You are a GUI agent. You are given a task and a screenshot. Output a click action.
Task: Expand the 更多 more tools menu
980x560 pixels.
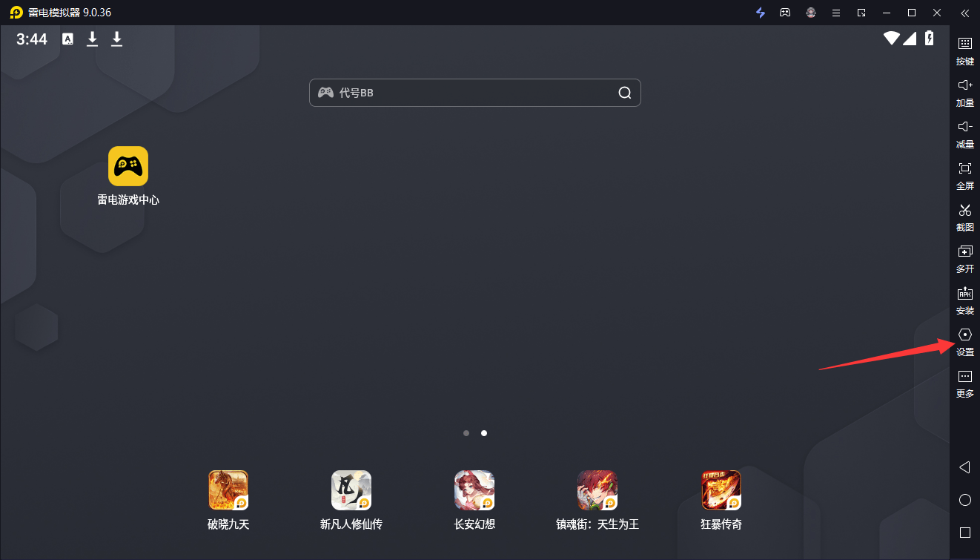(x=964, y=381)
